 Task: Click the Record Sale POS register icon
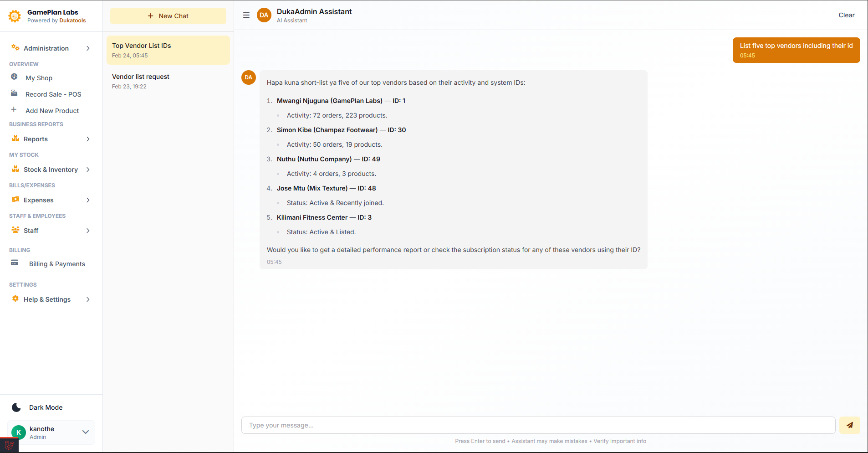15,93
